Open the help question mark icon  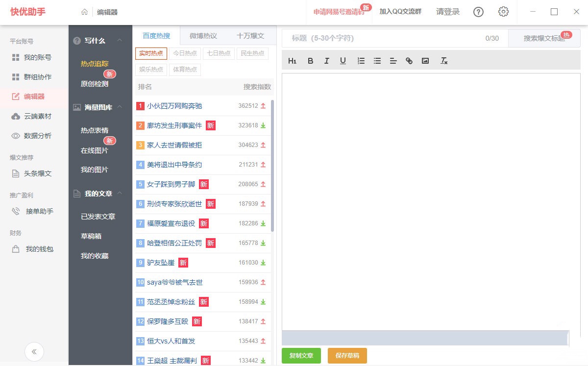coord(478,12)
